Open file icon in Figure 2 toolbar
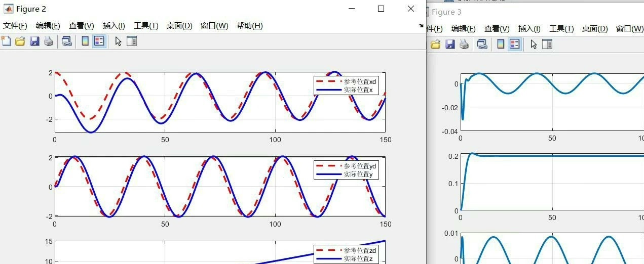The height and width of the screenshot is (264, 644). [x=20, y=41]
